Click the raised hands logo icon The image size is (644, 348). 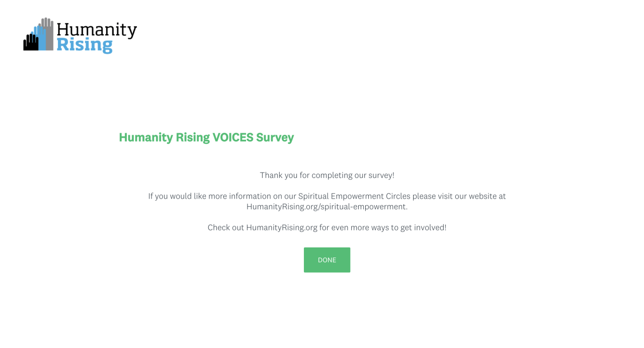click(38, 35)
